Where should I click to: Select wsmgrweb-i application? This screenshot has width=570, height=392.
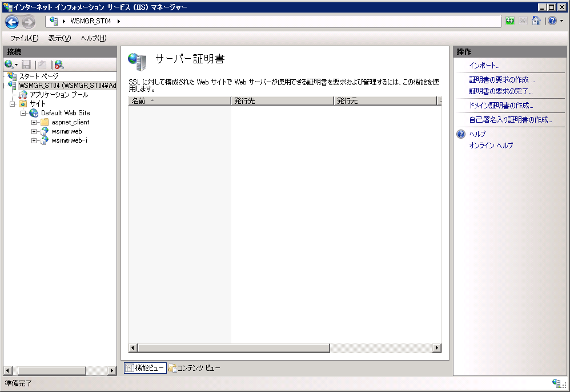69,140
